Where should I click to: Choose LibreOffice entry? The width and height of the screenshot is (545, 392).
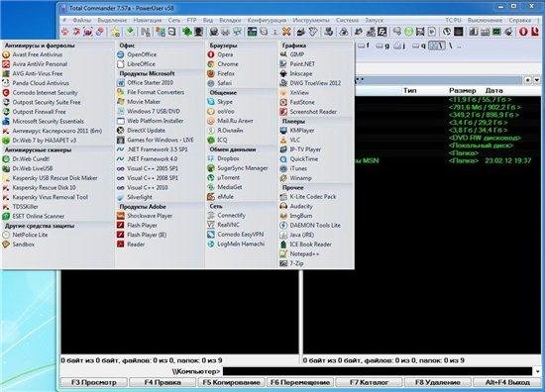pyautogui.click(x=136, y=64)
